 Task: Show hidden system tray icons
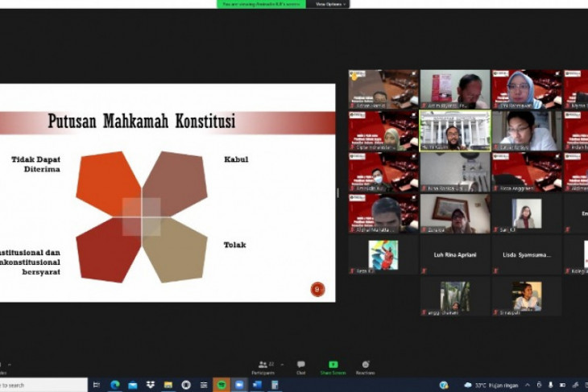[528, 386]
